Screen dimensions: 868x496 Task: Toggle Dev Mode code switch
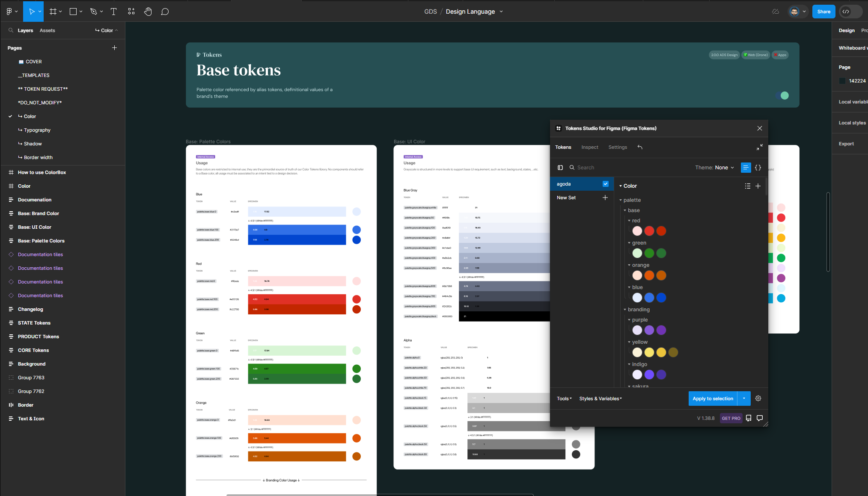(850, 12)
